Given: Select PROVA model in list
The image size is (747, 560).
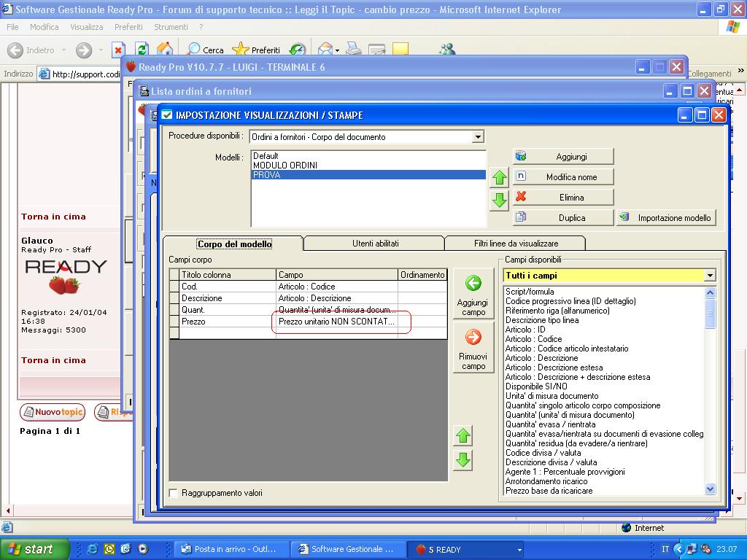Looking at the screenshot, I should tap(368, 175).
